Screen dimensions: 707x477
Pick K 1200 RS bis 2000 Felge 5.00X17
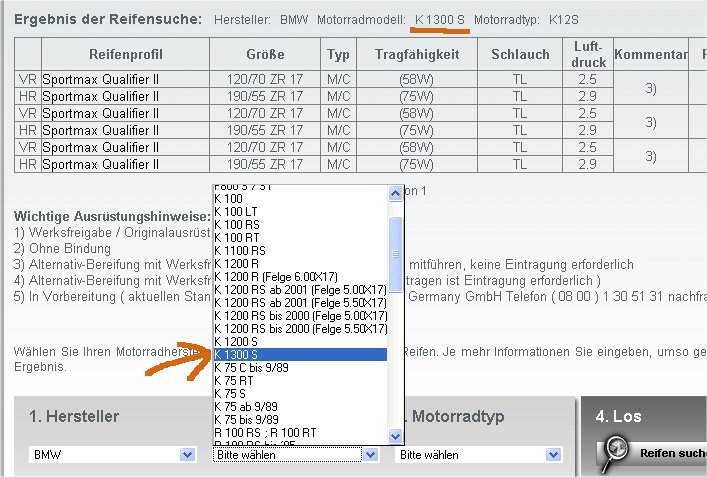(300, 316)
